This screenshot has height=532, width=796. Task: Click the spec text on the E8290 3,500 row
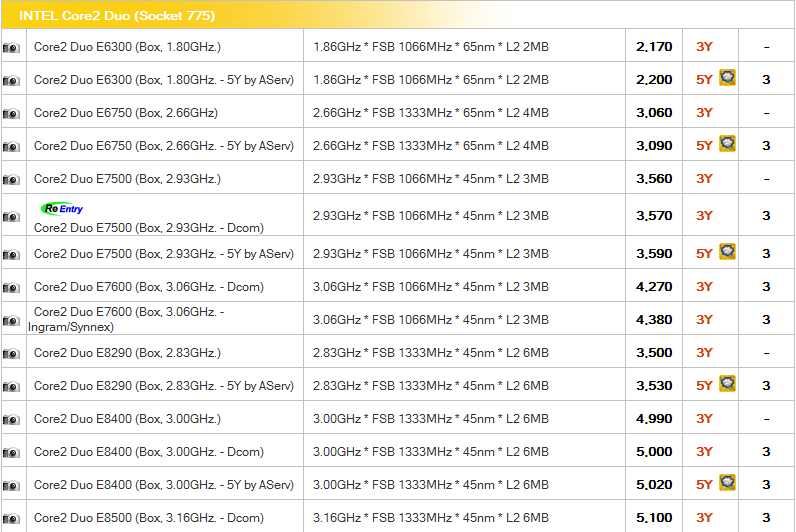(x=430, y=353)
